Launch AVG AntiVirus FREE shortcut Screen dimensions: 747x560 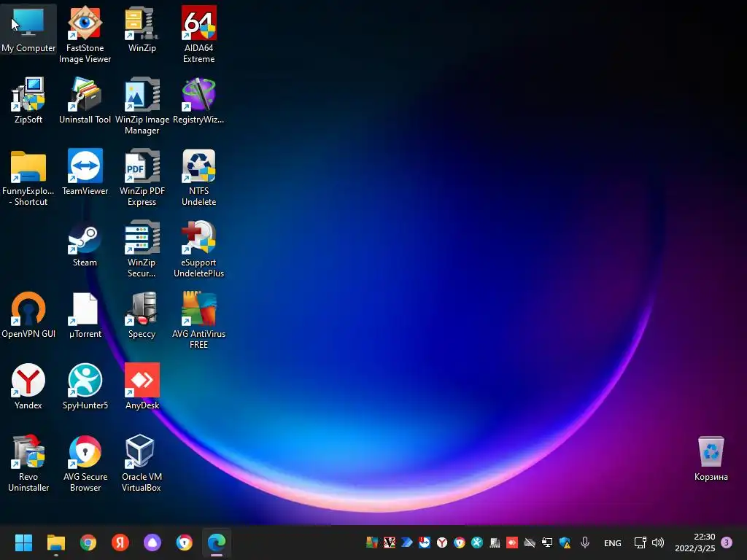(198, 320)
